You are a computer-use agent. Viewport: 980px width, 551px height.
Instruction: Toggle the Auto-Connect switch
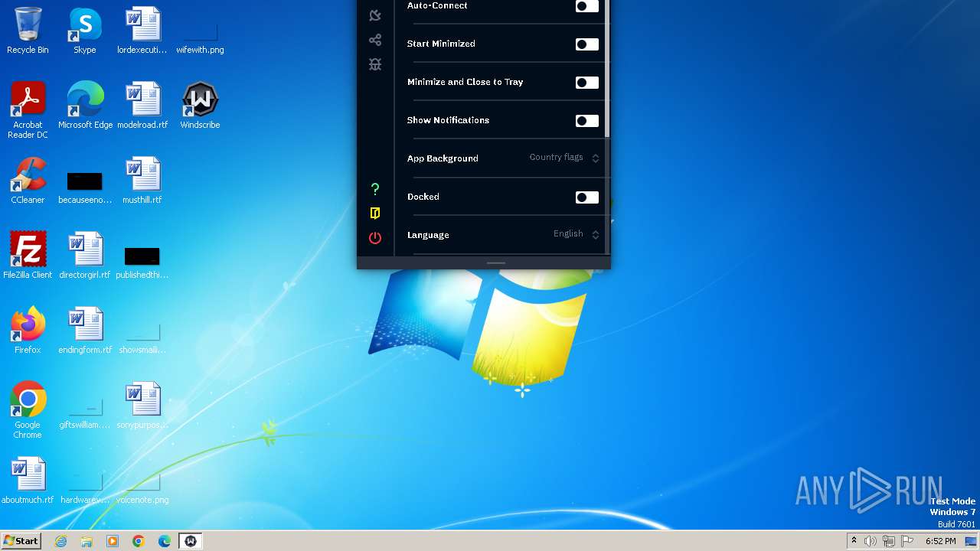point(587,6)
